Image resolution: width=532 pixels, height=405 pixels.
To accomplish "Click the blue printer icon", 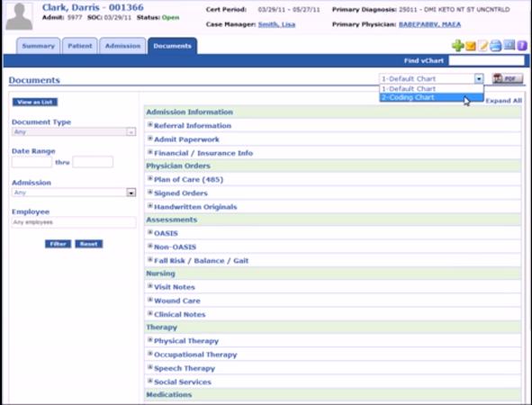I will pyautogui.click(x=495, y=46).
